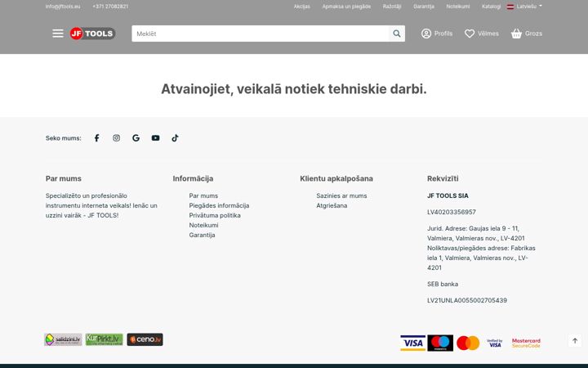Click the Mastercard SecureCode logo
Viewport: 588px width, 368px height.
526,343
